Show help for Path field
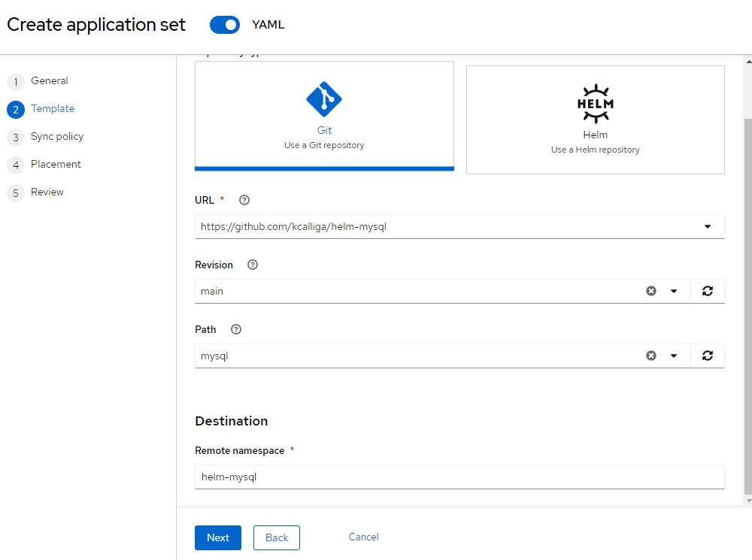The width and height of the screenshot is (752, 560). (x=236, y=329)
